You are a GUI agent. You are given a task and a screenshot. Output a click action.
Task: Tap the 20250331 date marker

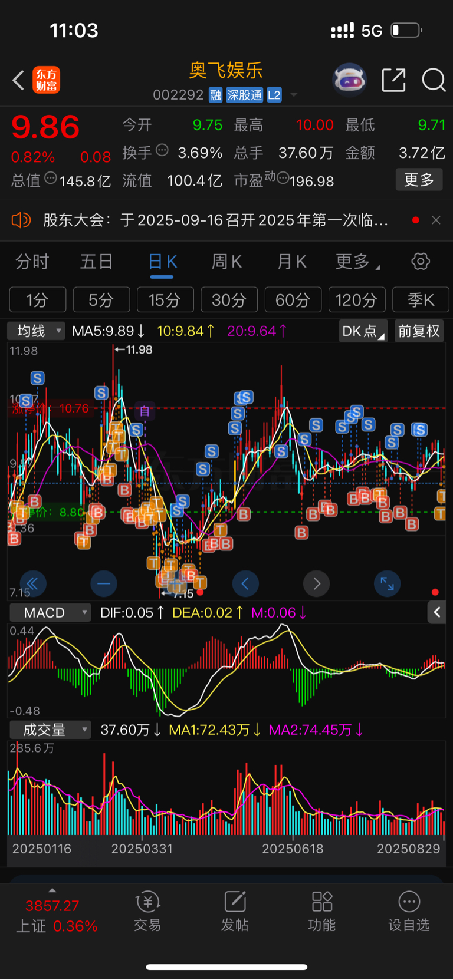tap(142, 849)
